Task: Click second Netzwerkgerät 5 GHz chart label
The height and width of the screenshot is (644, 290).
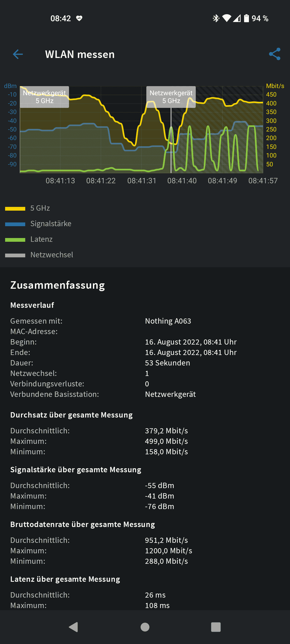Action: [171, 97]
